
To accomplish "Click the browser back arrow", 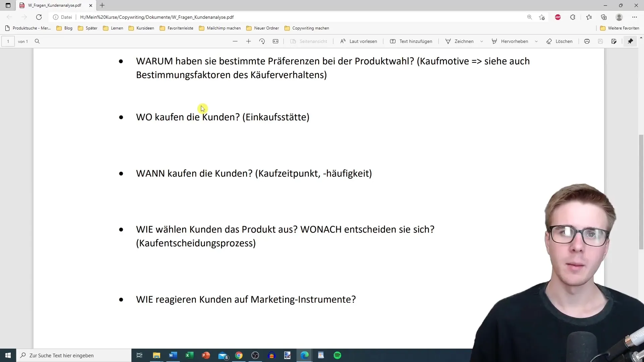I will pyautogui.click(x=9, y=17).
